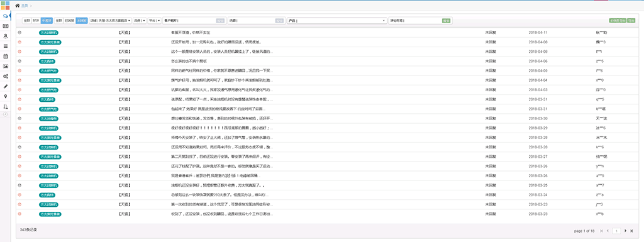Click the green 搜索 search button

point(446,21)
